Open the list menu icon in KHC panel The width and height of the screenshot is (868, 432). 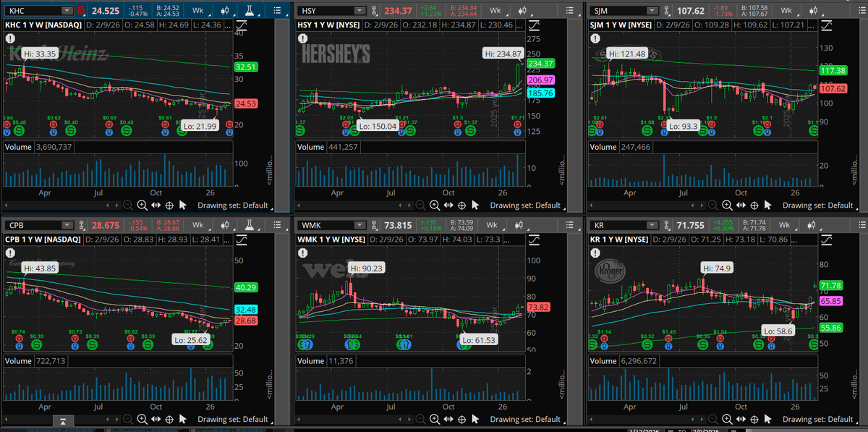tap(277, 11)
